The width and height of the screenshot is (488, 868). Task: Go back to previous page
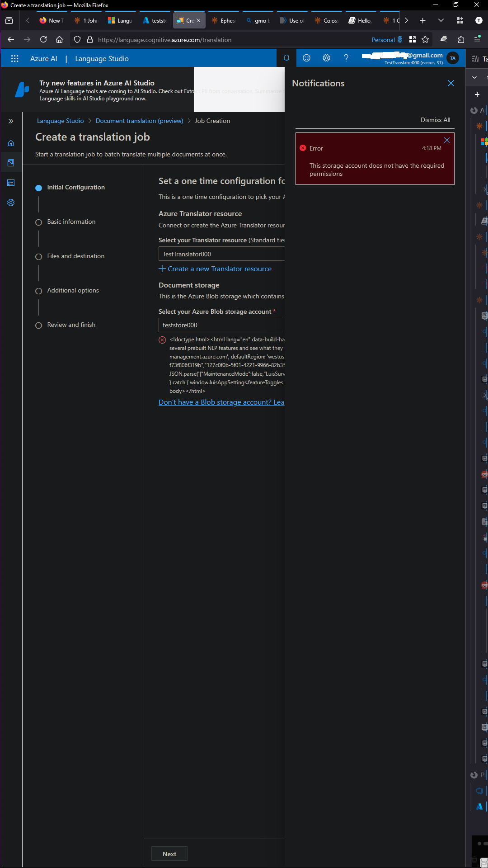click(x=11, y=39)
